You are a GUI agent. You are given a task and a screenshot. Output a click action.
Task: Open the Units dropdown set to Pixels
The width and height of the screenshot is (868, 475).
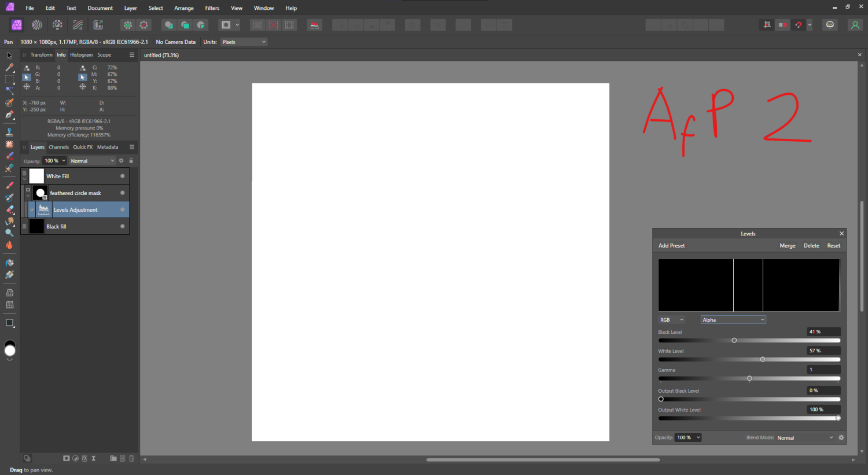coord(244,41)
